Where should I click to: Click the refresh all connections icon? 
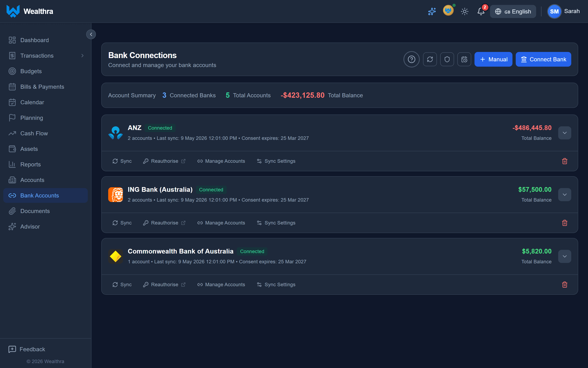click(x=430, y=59)
